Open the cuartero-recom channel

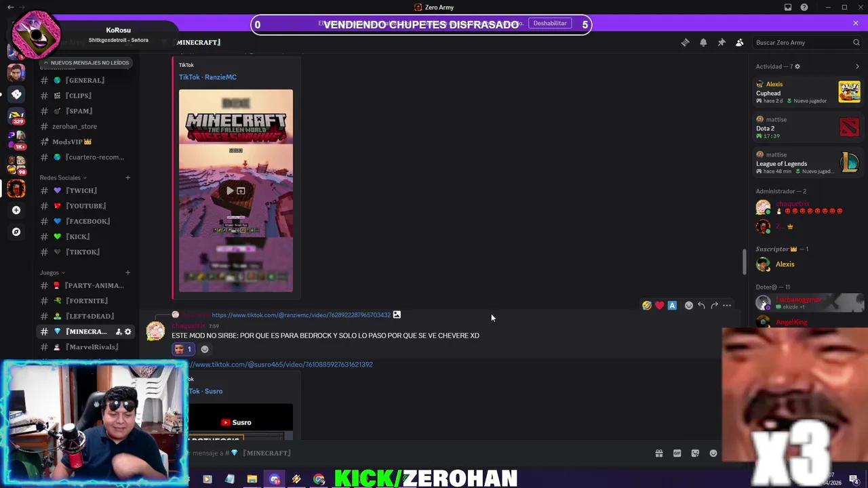pos(85,157)
